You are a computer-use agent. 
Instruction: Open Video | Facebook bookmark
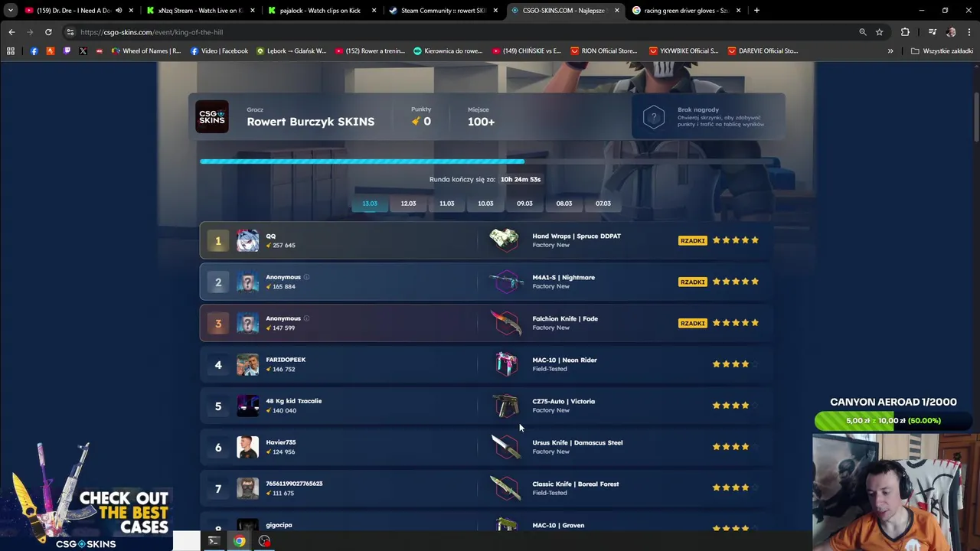219,51
